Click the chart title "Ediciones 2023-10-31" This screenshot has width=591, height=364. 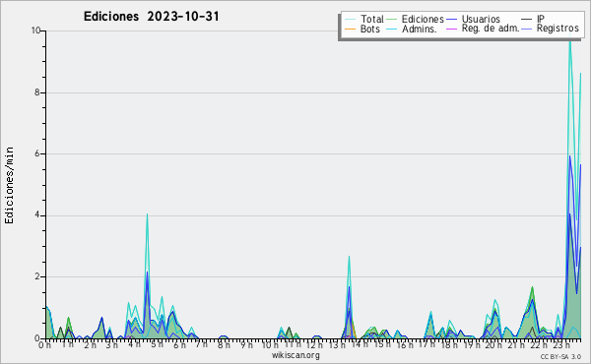(x=151, y=17)
